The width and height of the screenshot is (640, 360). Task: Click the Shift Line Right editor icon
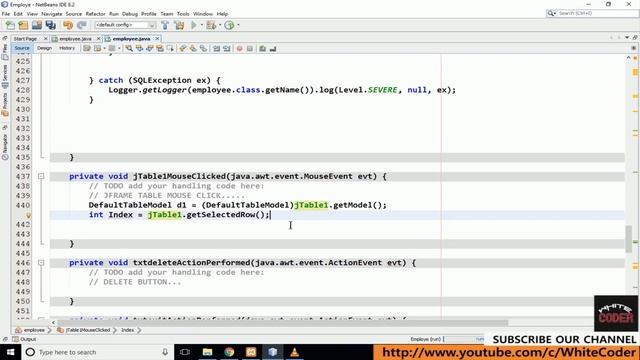tap(227, 49)
